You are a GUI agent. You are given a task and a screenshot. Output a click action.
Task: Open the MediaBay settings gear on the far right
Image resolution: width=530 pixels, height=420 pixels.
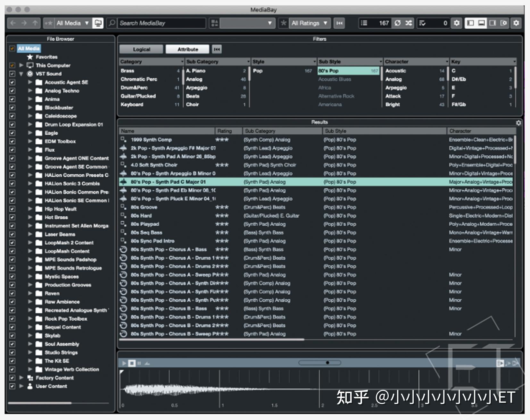tap(517, 23)
